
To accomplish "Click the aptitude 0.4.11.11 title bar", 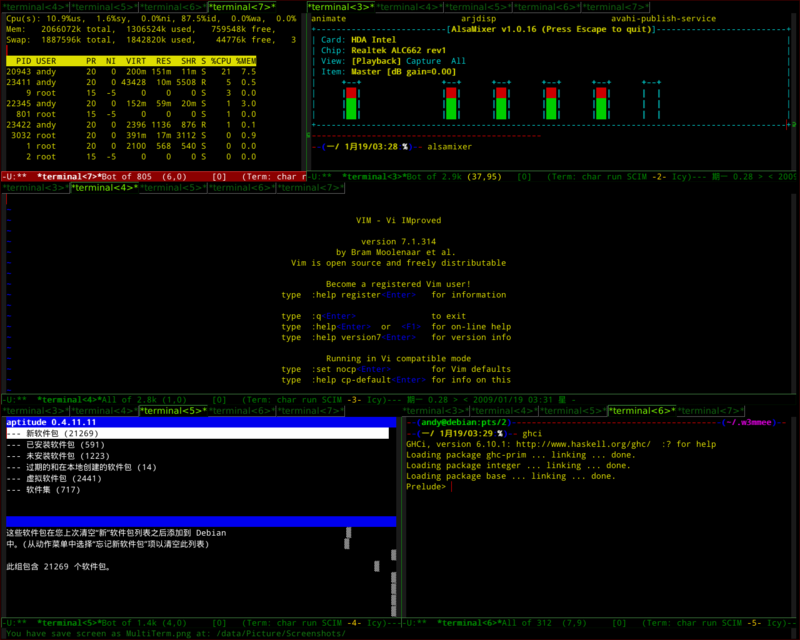I will tap(201, 422).
